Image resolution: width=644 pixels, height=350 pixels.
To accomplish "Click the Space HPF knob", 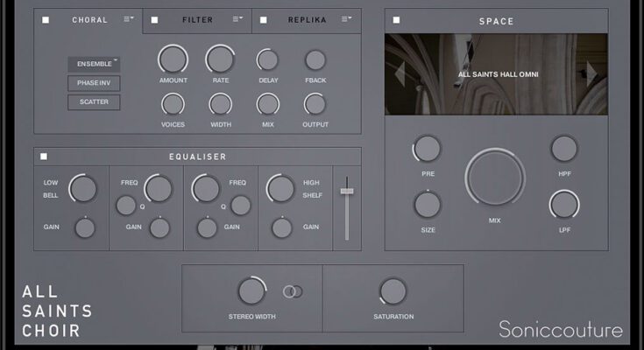I will pos(563,149).
